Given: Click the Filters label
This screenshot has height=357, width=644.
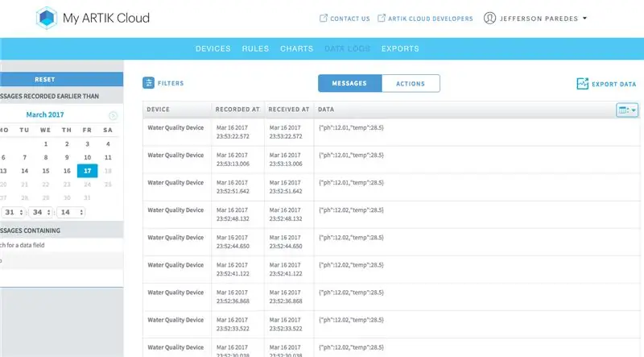Looking at the screenshot, I should (x=171, y=83).
